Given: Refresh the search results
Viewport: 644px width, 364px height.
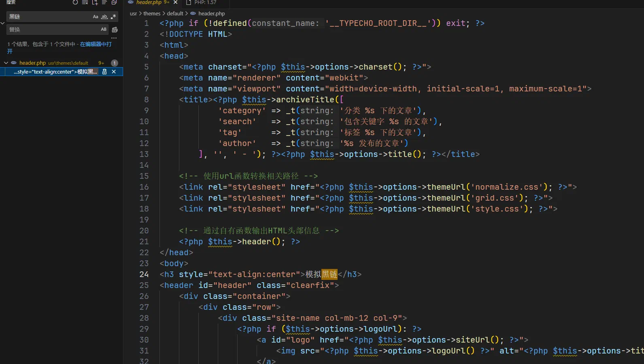Looking at the screenshot, I should pos(75,2).
